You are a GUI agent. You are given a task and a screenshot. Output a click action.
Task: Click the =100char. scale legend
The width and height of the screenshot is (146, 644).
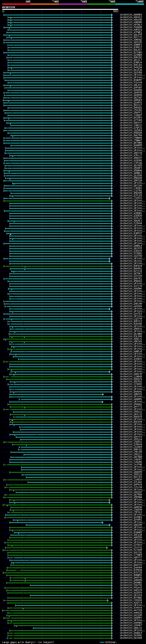pyautogui.click(x=109, y=642)
